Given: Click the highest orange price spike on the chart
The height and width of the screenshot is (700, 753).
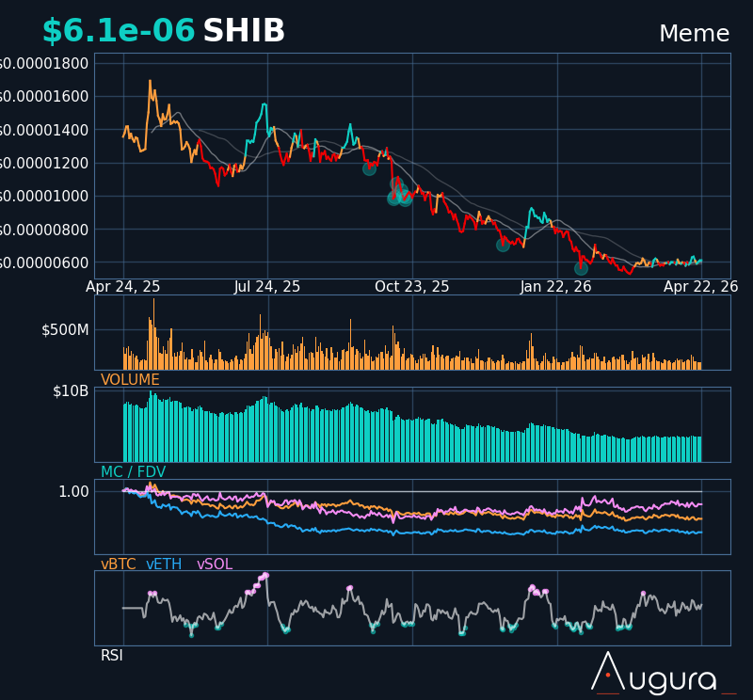Looking at the screenshot, I should 150,82.
